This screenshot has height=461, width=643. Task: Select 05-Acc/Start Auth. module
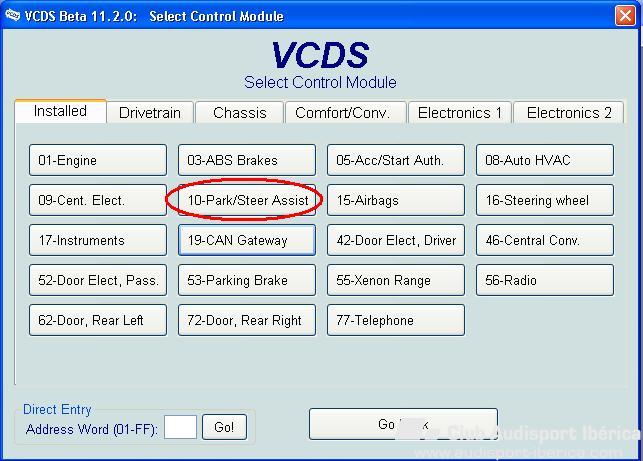pos(396,160)
